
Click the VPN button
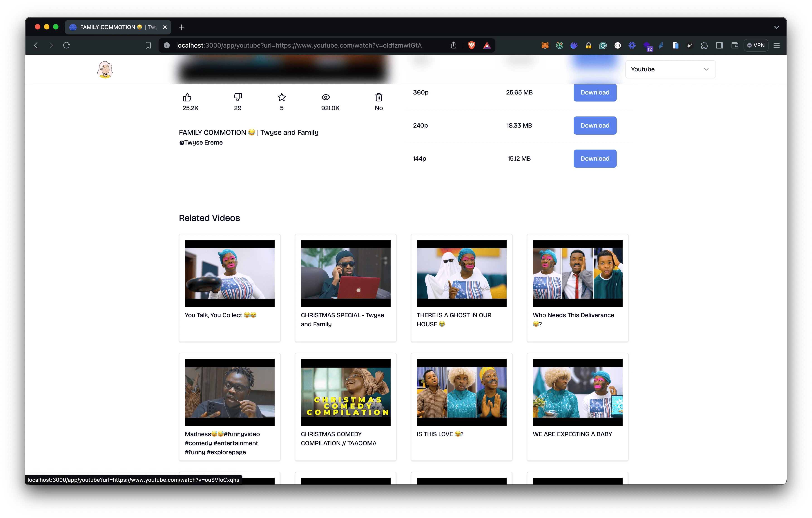coord(756,45)
